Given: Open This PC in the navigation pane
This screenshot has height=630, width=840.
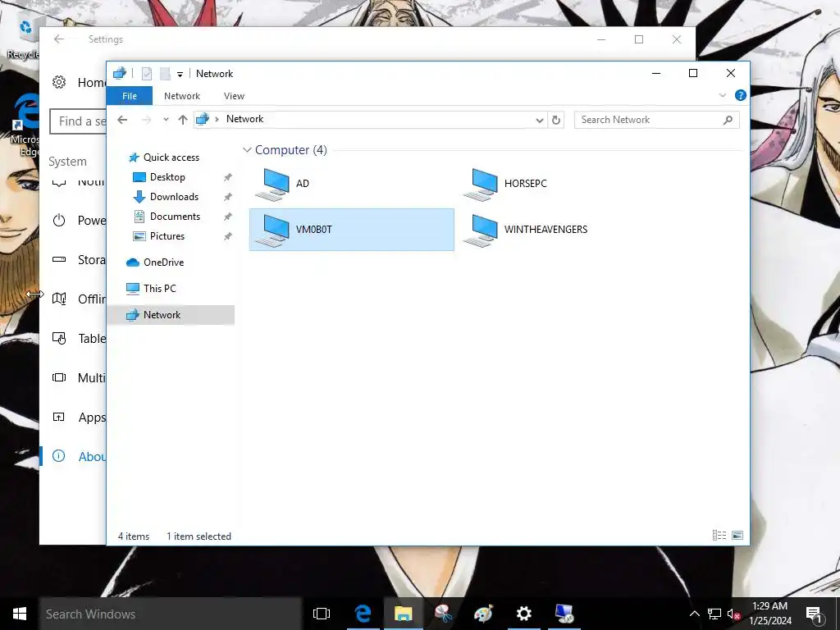Looking at the screenshot, I should [x=151, y=289].
